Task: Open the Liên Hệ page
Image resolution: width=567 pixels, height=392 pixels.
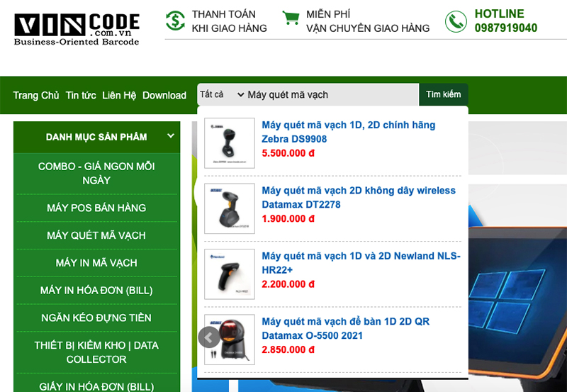Action: [119, 96]
